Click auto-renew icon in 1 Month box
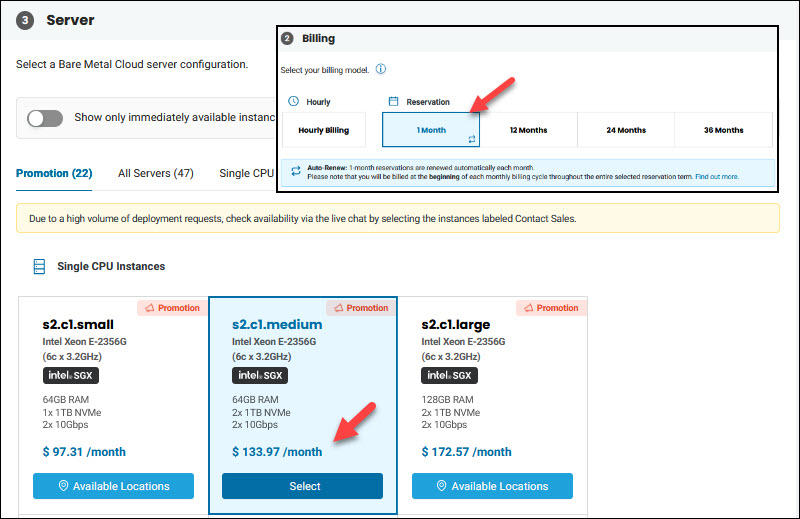Viewport: 800px width, 519px height. click(x=472, y=139)
